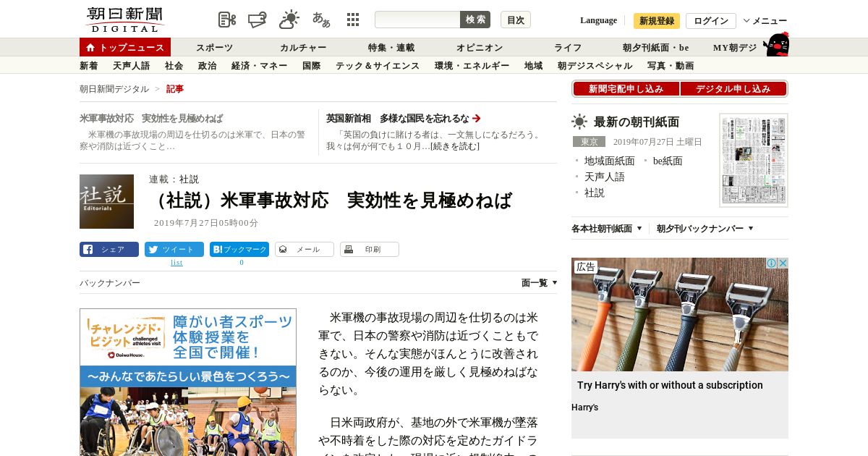Open テック&サイエンス section
The width and height of the screenshot is (868, 456).
pos(378,66)
